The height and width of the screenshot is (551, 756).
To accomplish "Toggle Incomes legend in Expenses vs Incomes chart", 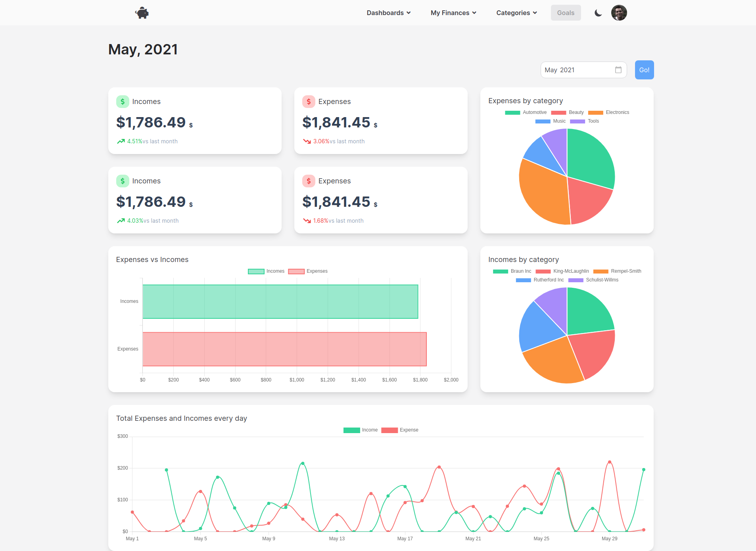I will coord(266,271).
